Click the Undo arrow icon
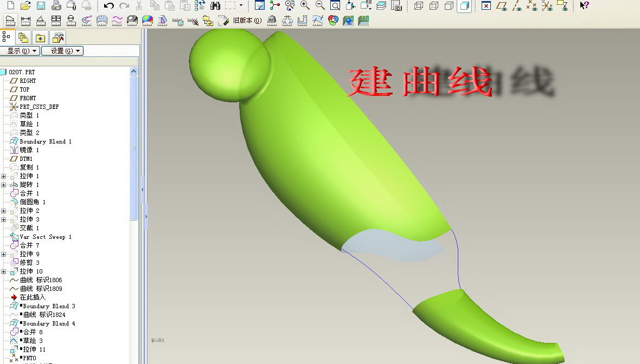Image resolution: width=640 pixels, height=364 pixels. click(109, 6)
